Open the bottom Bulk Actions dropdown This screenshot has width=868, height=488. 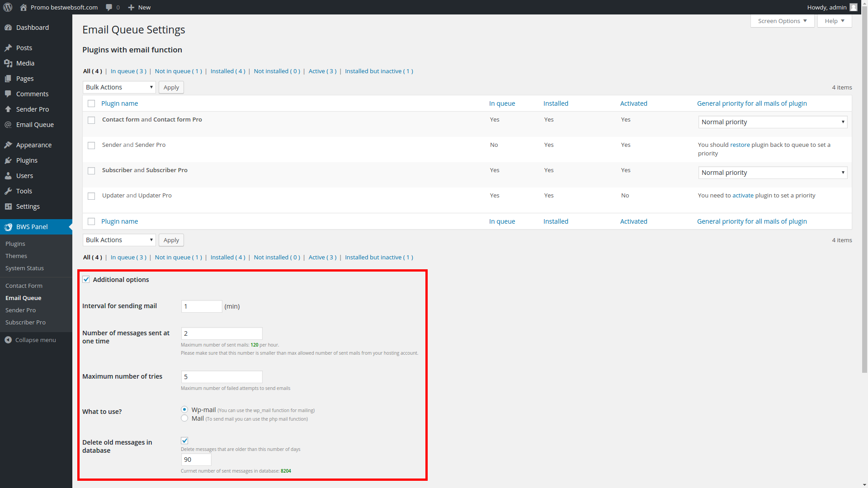119,240
